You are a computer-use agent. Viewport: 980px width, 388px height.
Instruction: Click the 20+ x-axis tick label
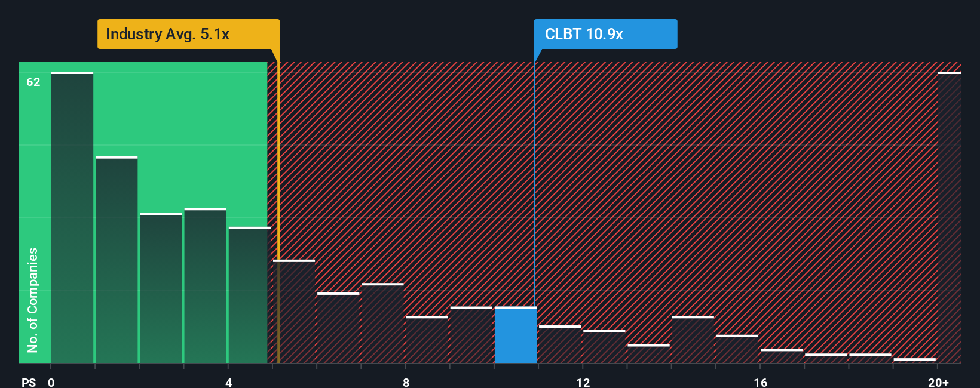pyautogui.click(x=938, y=383)
